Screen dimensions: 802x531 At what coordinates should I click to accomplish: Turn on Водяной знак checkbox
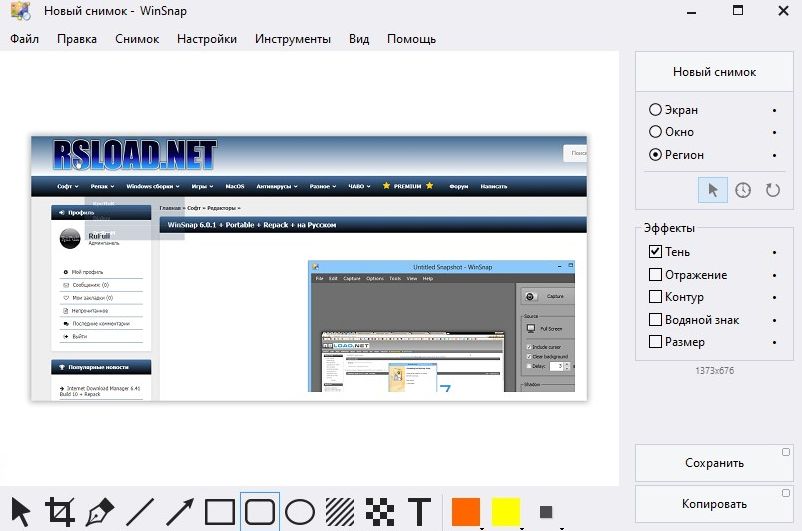[x=655, y=320]
